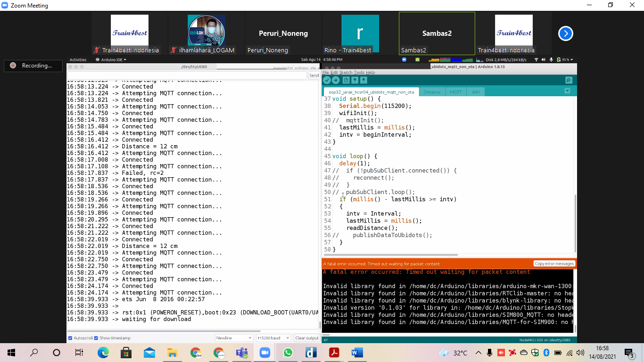
Task: Create a new sketch with New icon
Action: [347, 81]
